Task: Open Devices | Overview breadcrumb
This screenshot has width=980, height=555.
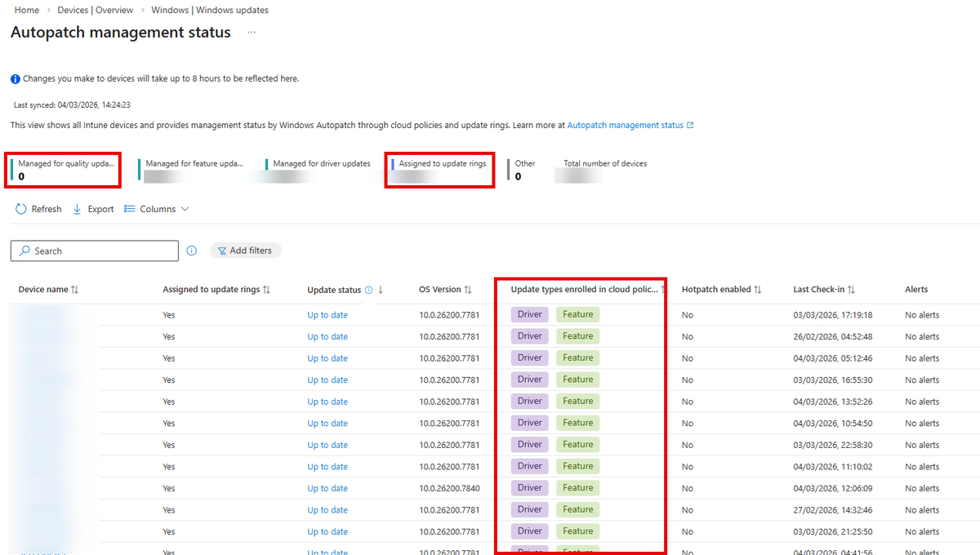Action: click(x=96, y=11)
